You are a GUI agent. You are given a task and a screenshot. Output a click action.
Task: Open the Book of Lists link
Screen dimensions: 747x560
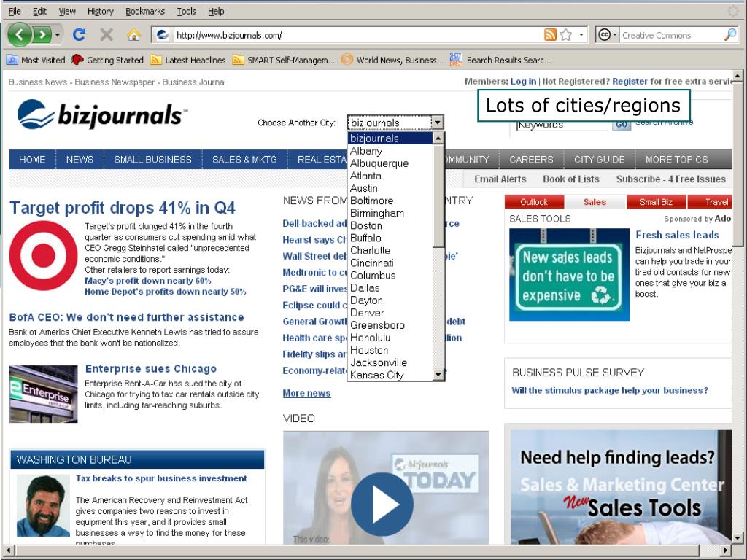pyautogui.click(x=571, y=179)
